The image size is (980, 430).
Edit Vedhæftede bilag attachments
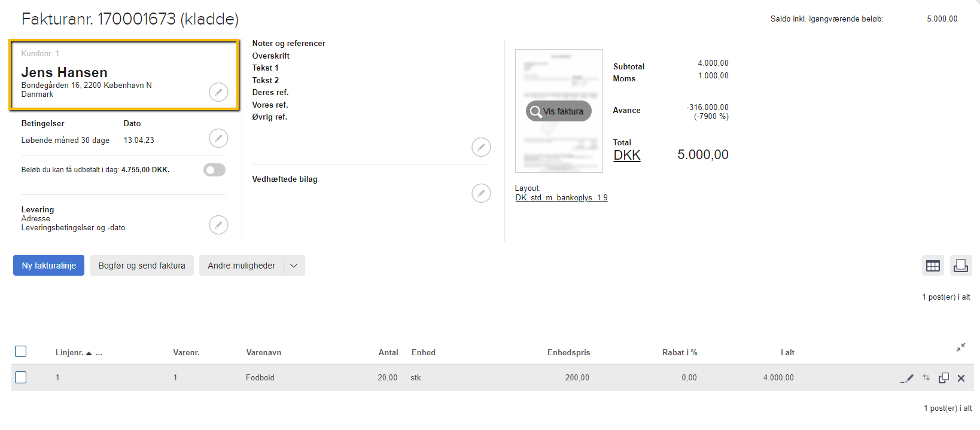point(481,193)
